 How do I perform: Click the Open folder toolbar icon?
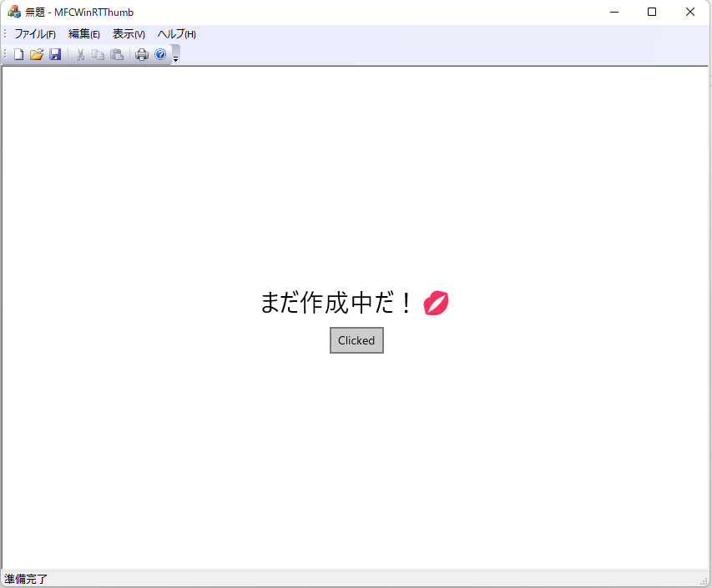[37, 54]
